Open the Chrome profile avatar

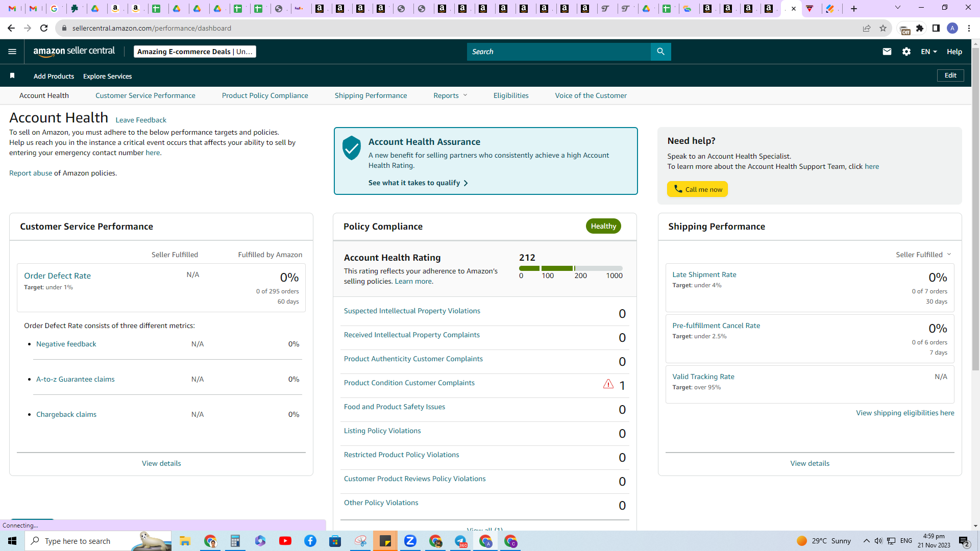[952, 28]
